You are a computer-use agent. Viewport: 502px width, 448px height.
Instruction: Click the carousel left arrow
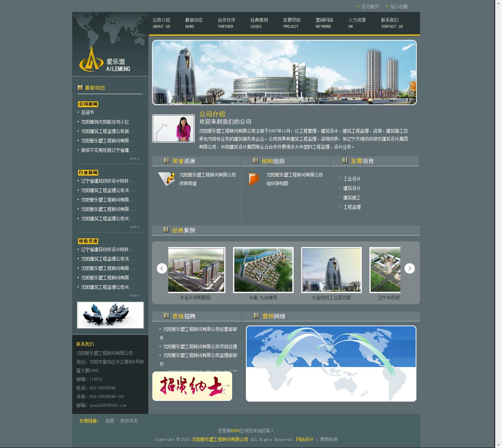(161, 269)
